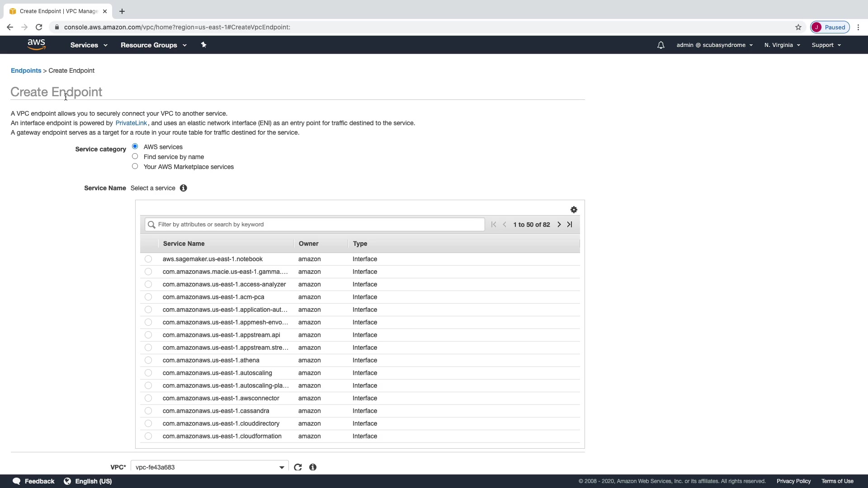Viewport: 868px width, 488px height.
Task: Follow the PrivateLink link
Action: tap(131, 123)
